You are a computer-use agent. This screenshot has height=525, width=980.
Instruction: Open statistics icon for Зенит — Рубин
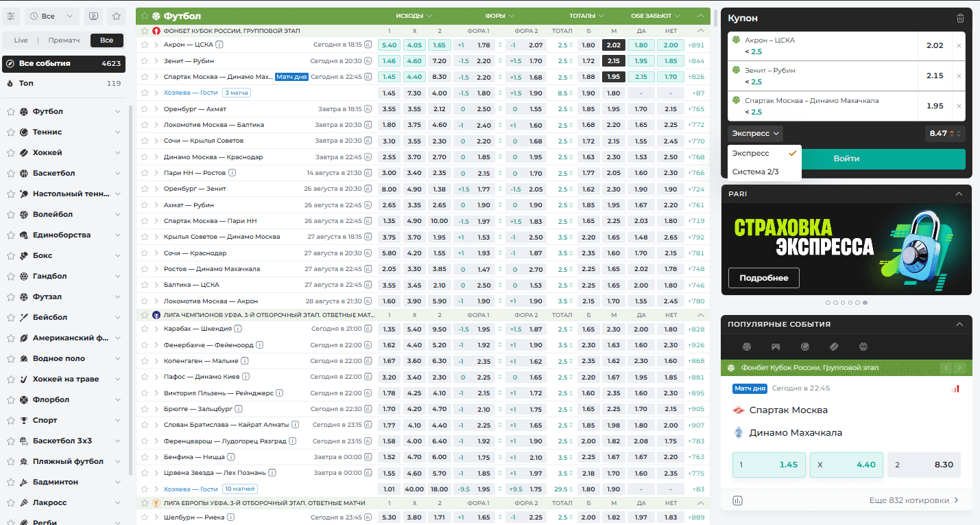pos(368,61)
